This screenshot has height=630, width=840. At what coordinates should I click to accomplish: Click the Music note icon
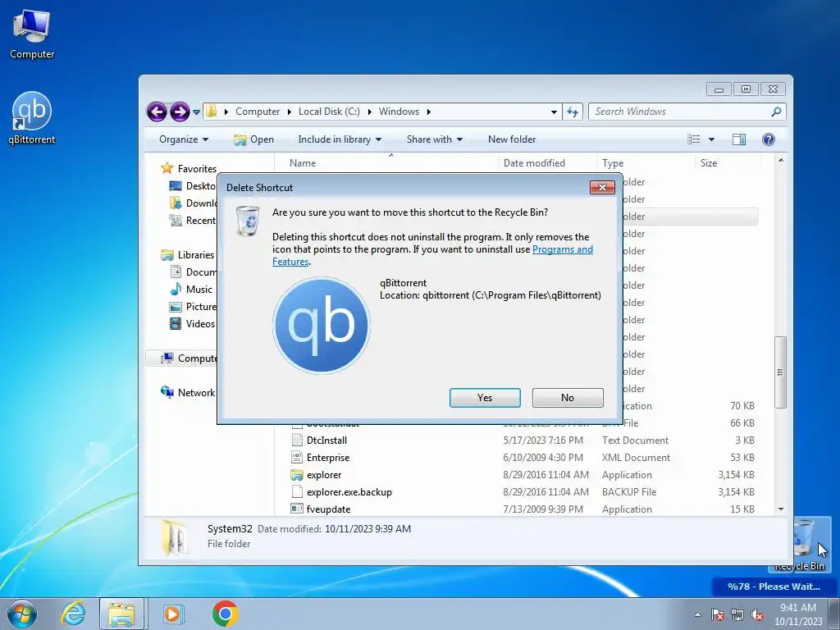[x=176, y=290]
